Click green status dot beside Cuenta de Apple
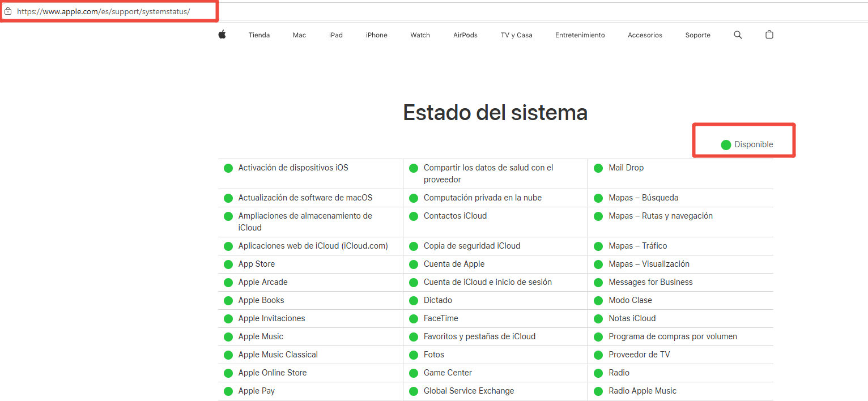This screenshot has width=868, height=401. click(x=414, y=265)
